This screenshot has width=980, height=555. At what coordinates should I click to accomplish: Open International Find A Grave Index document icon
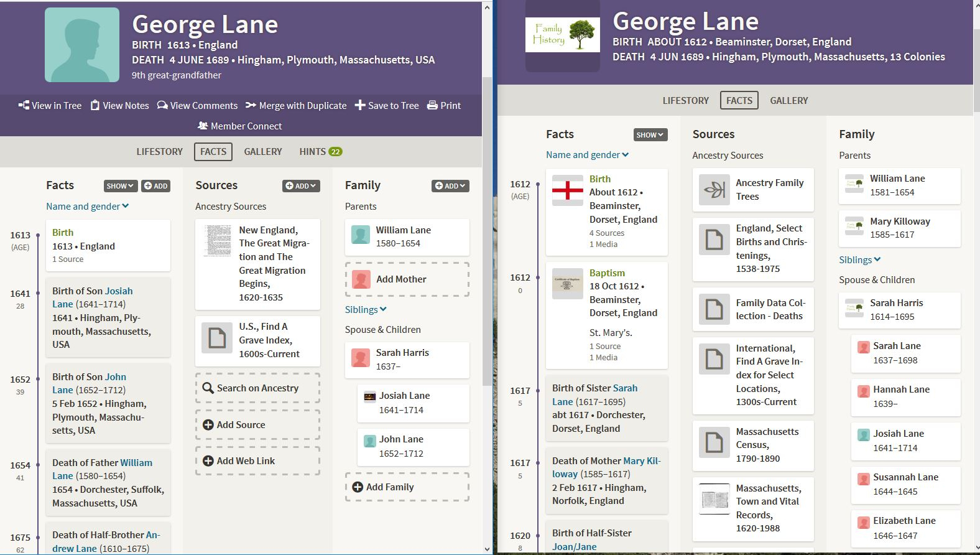(x=714, y=359)
